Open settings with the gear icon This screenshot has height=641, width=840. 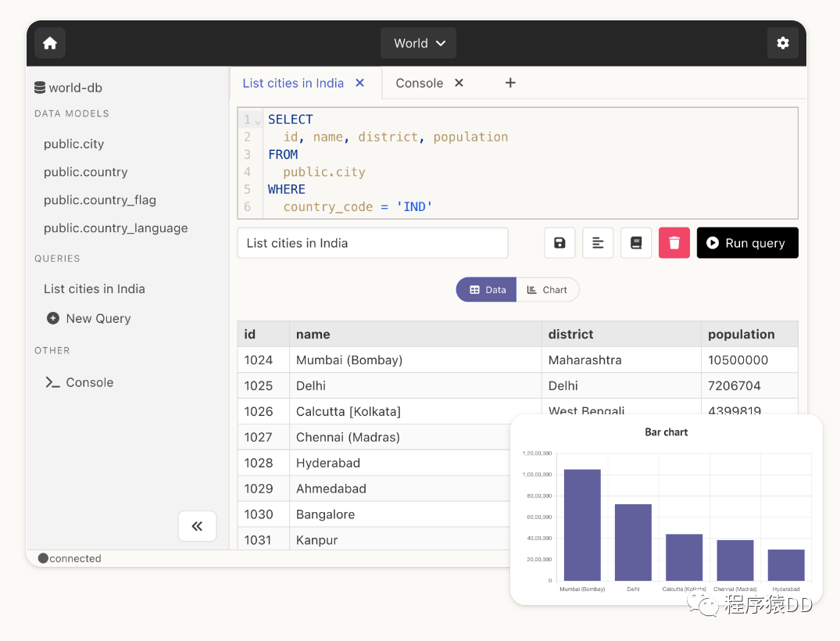[783, 43]
